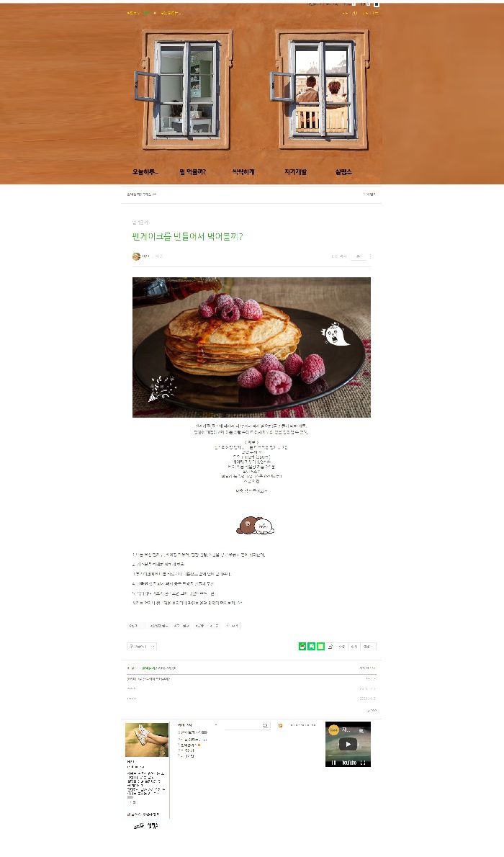
Task: Click the green pancake post title
Action: point(187,236)
